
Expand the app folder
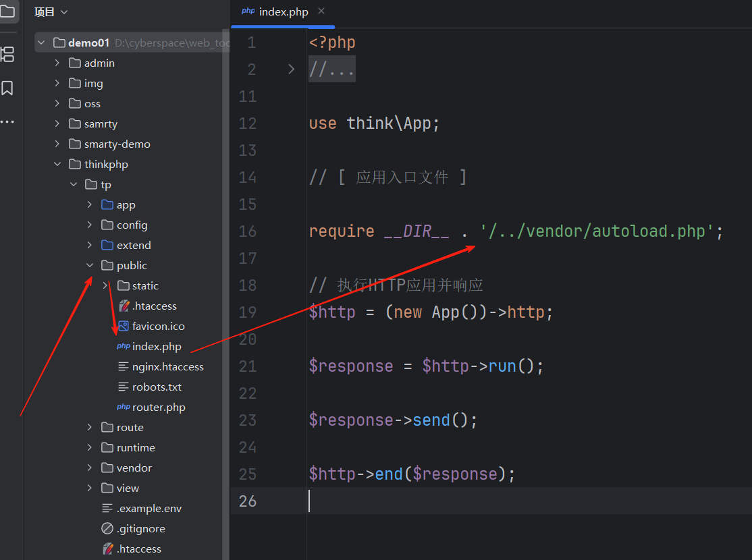(90, 204)
